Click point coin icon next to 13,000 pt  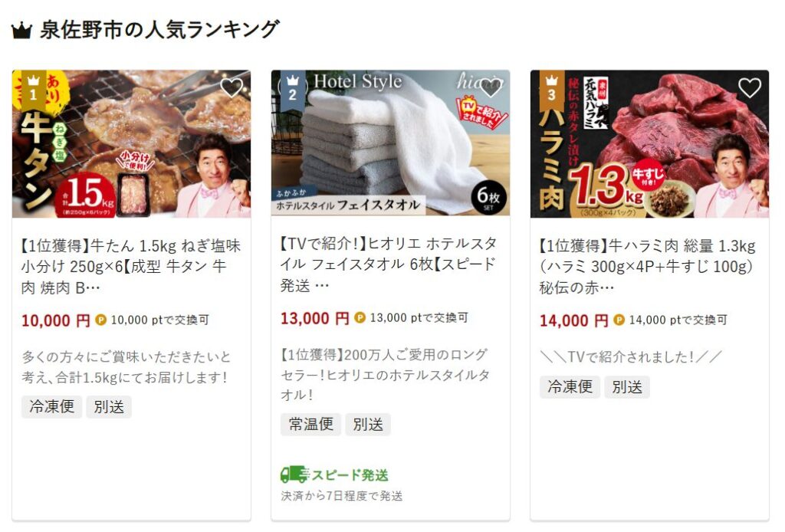pyautogui.click(x=360, y=318)
